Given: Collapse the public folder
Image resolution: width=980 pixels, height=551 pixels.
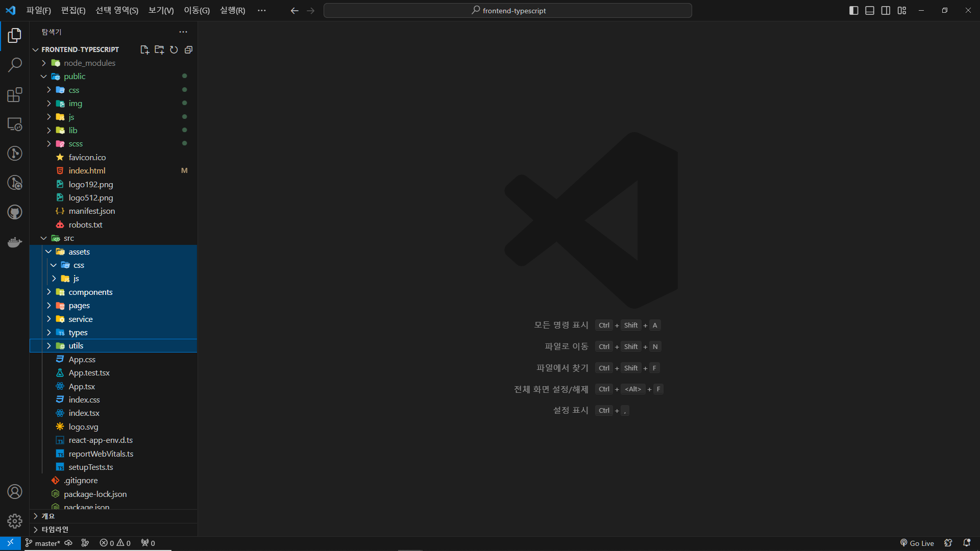Looking at the screenshot, I should (x=75, y=77).
